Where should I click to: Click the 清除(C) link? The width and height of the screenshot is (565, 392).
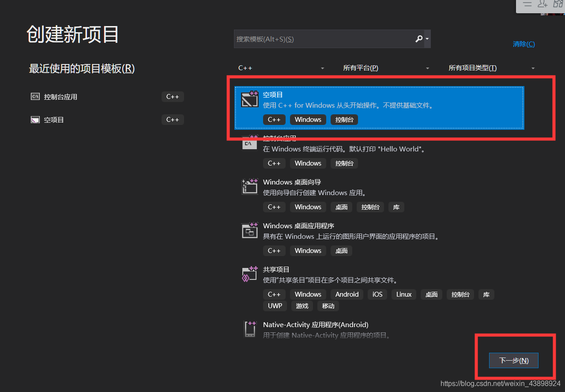[x=524, y=44]
